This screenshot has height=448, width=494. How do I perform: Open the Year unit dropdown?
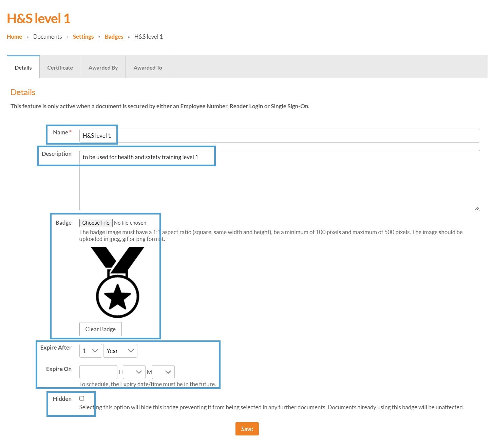click(x=120, y=351)
